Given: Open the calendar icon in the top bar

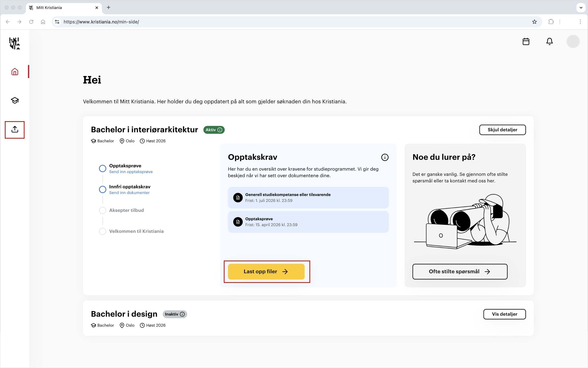Looking at the screenshot, I should click(x=526, y=41).
